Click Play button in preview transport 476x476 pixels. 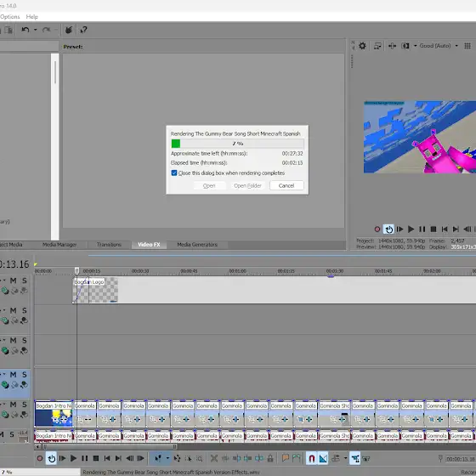[411, 229]
